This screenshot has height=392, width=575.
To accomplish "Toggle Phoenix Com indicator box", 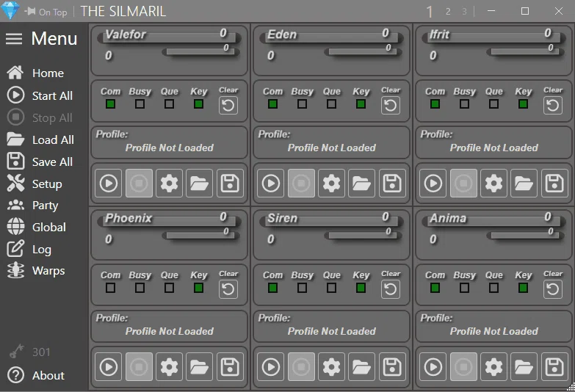I will pos(110,288).
